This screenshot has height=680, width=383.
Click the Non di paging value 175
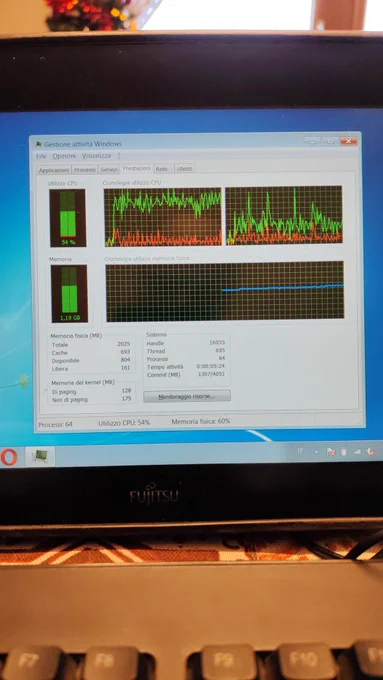(127, 399)
